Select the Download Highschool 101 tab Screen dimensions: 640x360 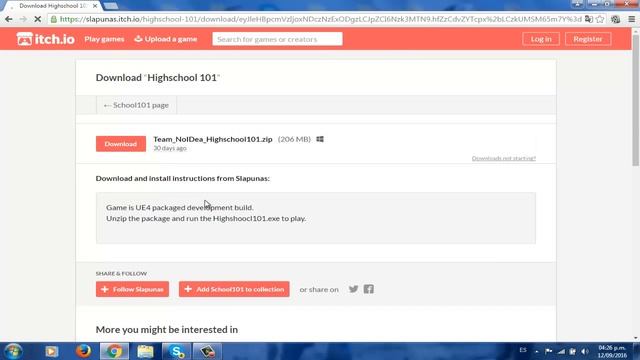(52, 6)
